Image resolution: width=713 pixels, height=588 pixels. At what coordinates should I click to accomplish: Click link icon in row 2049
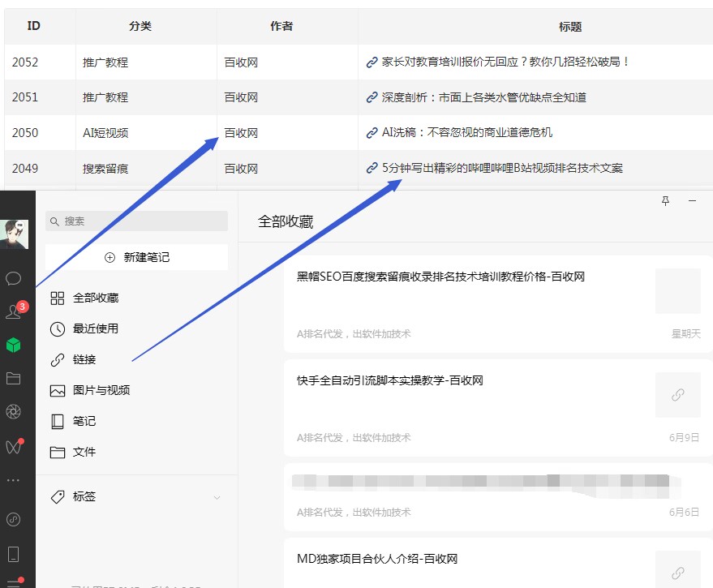point(372,168)
